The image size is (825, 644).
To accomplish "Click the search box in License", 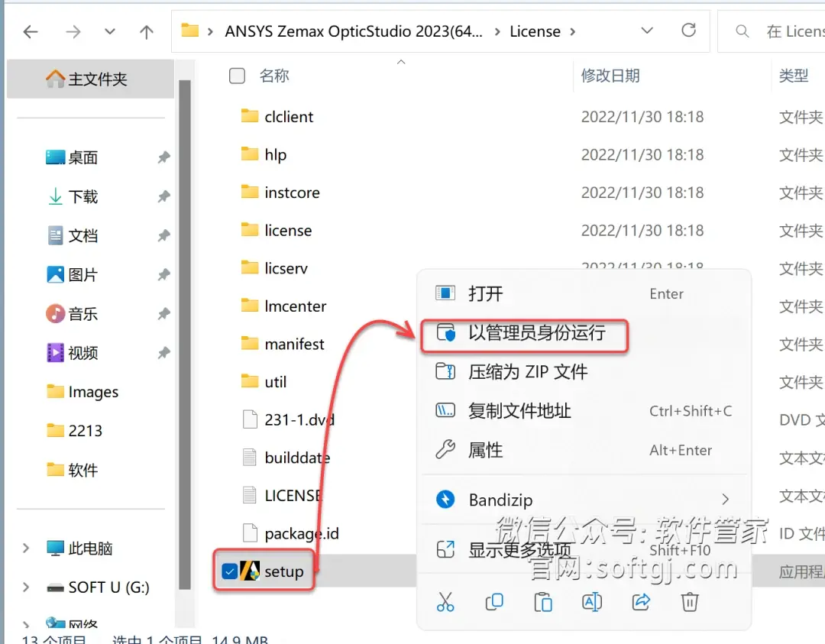I will click(772, 31).
